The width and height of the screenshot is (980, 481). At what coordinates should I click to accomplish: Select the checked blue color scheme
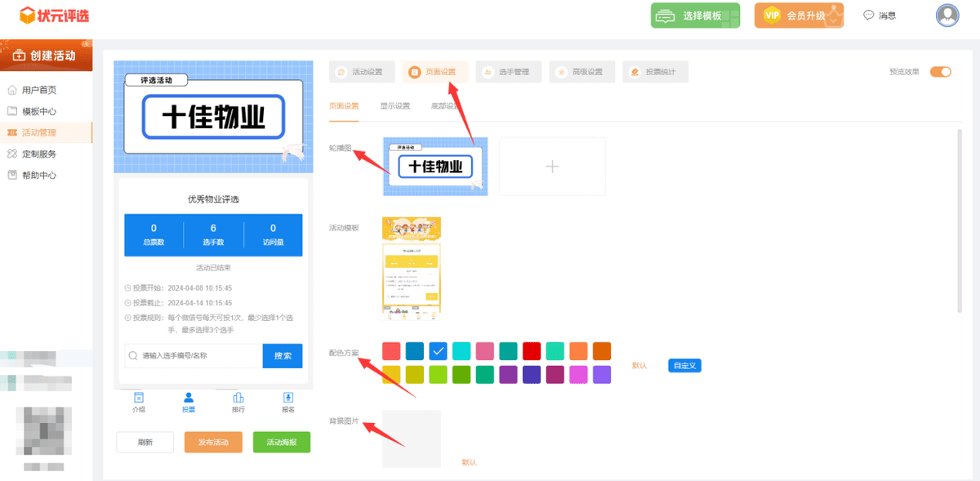pos(438,350)
